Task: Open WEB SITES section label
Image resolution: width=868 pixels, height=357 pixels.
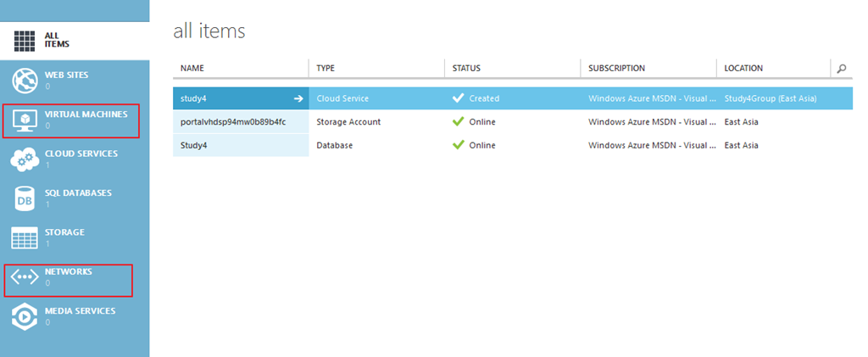Action: click(x=66, y=75)
